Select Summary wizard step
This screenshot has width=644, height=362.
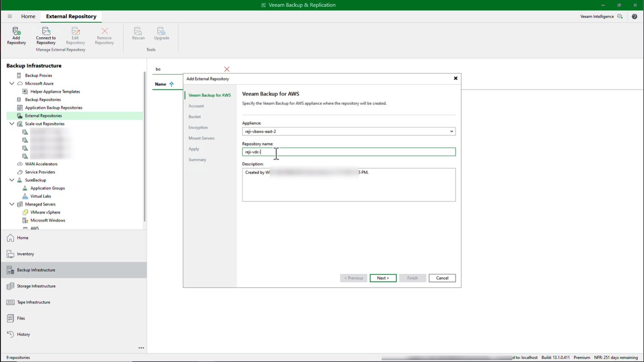[197, 159]
